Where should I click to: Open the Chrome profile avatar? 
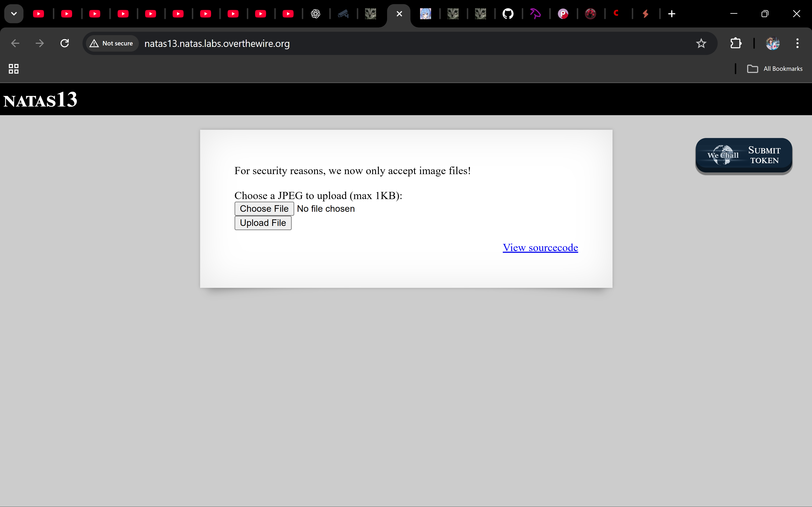click(x=772, y=43)
